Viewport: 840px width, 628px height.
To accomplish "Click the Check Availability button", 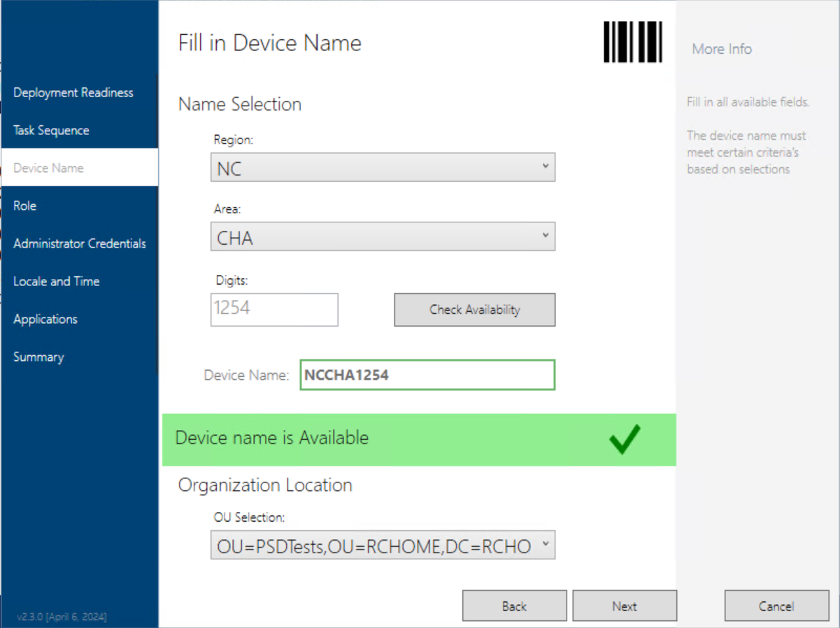I will tap(475, 310).
